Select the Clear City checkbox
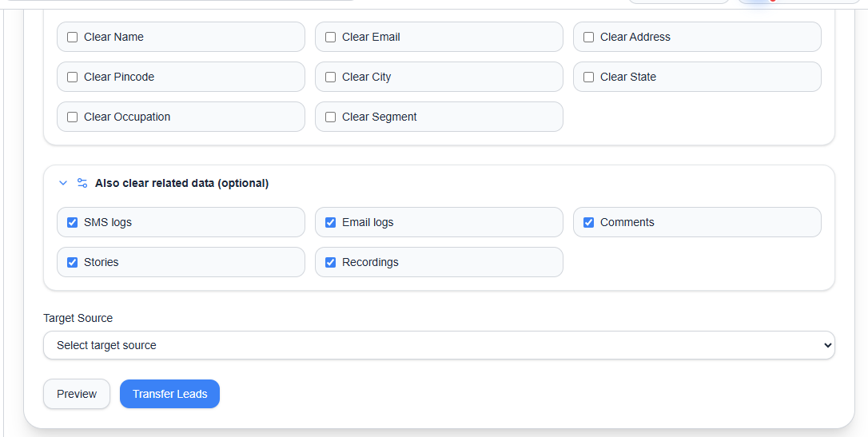The width and height of the screenshot is (868, 437). pos(331,77)
